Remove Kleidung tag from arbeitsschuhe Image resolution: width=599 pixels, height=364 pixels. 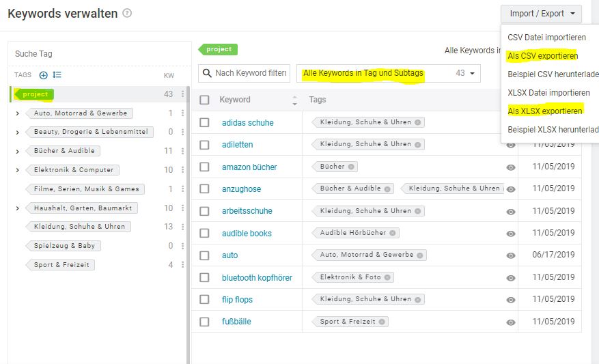click(x=417, y=211)
